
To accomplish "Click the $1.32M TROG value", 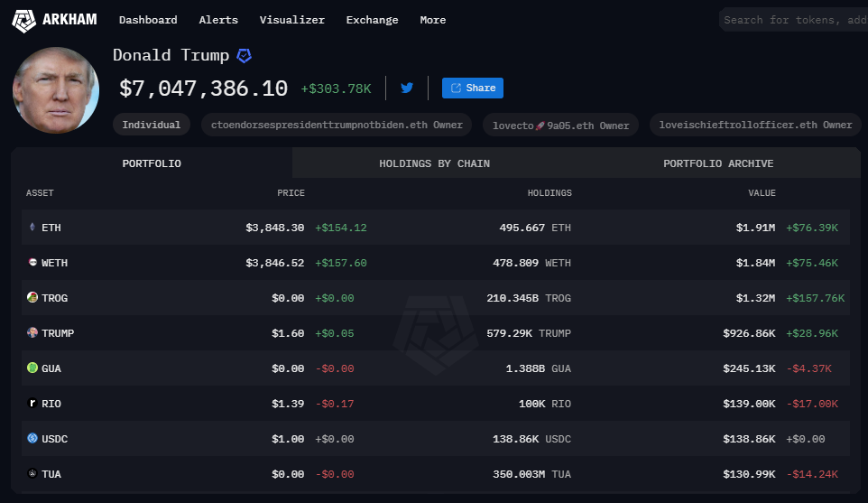I will click(755, 298).
